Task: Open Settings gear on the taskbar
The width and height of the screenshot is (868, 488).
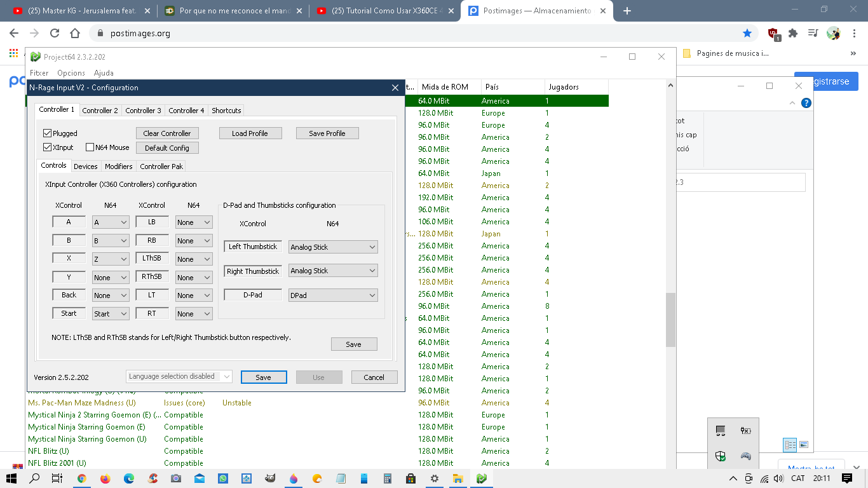Action: coord(434,478)
